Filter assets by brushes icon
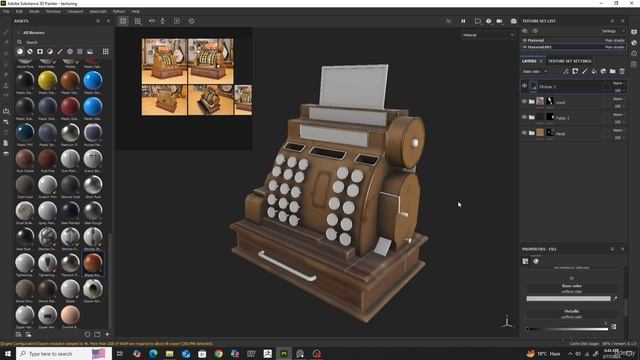 [x=60, y=51]
